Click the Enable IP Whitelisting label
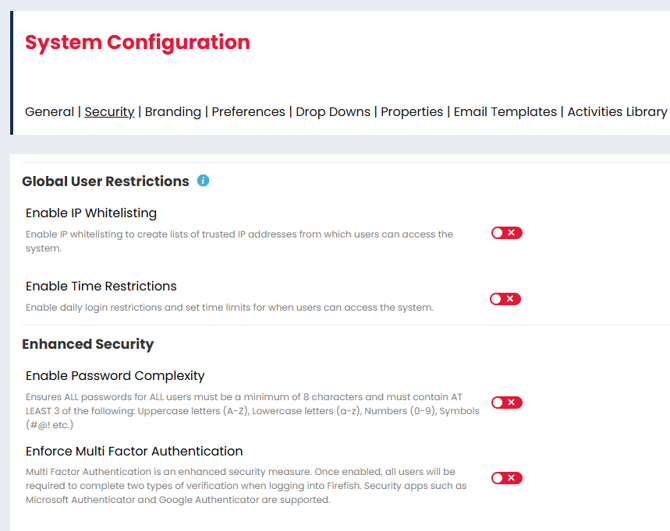 (91, 213)
